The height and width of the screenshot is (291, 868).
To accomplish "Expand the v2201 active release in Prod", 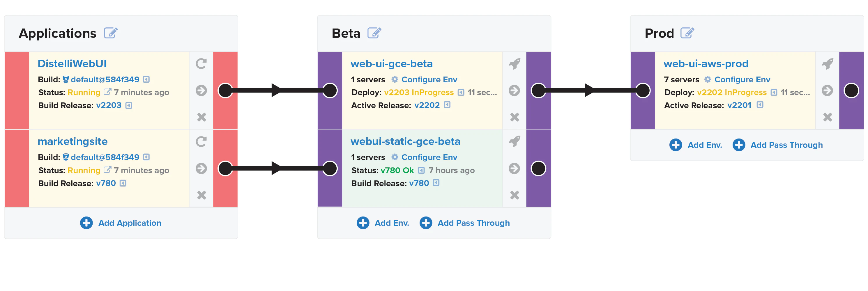I will pos(760,105).
